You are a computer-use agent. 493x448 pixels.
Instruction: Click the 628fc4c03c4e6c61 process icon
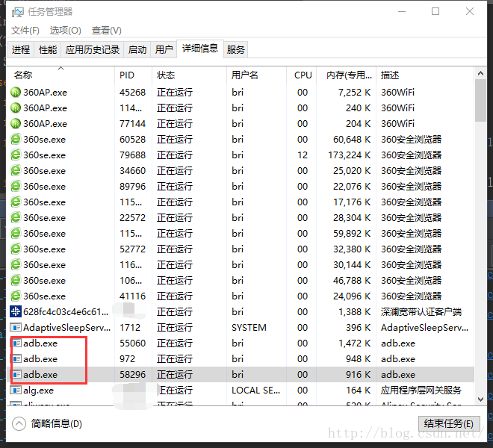16,311
